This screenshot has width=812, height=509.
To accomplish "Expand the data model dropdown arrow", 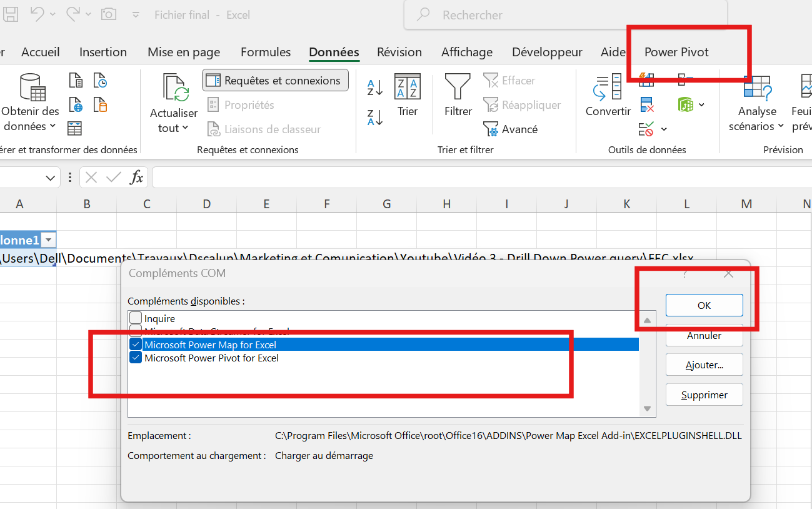I will pos(701,104).
